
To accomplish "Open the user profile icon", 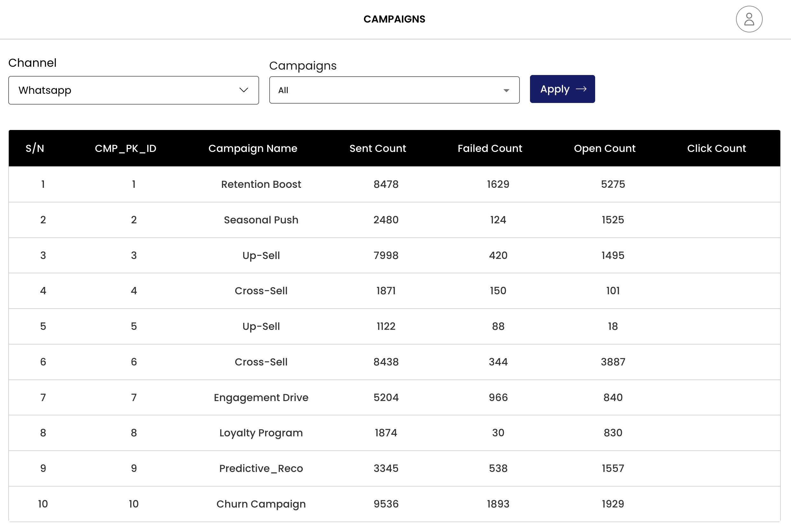I will 749,19.
